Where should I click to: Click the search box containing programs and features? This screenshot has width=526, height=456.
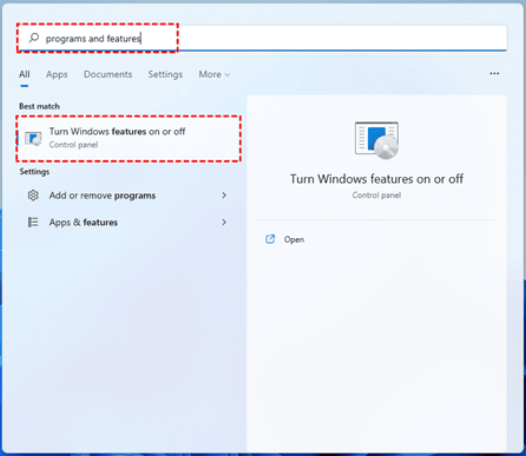coord(262,38)
